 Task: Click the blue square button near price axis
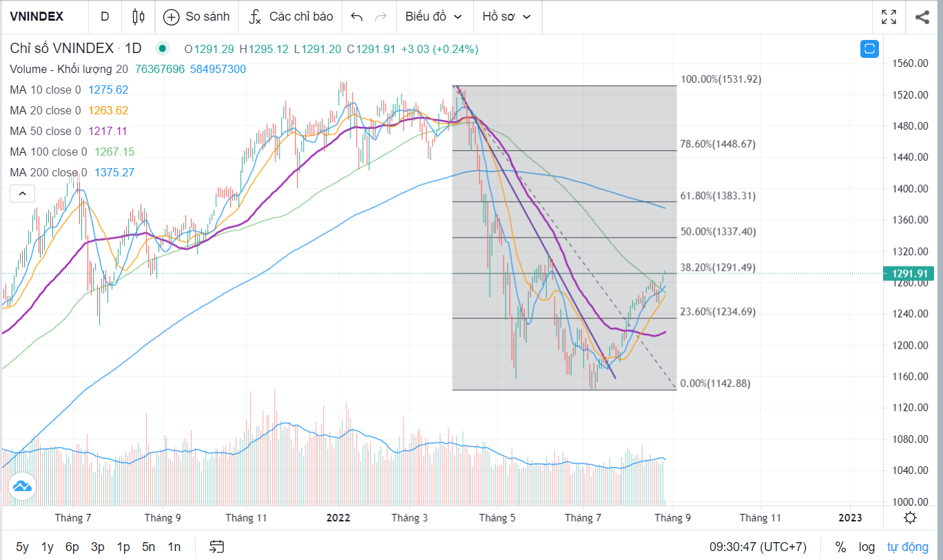tap(869, 49)
